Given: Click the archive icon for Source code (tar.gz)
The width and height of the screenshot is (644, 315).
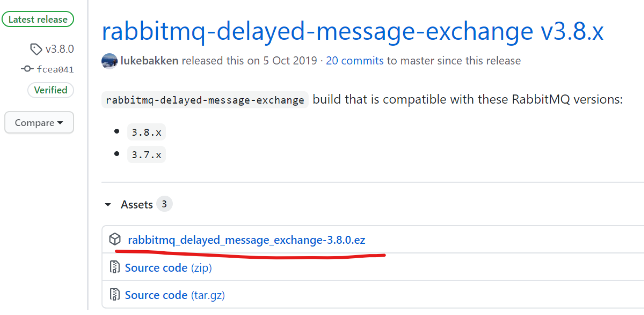Looking at the screenshot, I should [x=115, y=295].
